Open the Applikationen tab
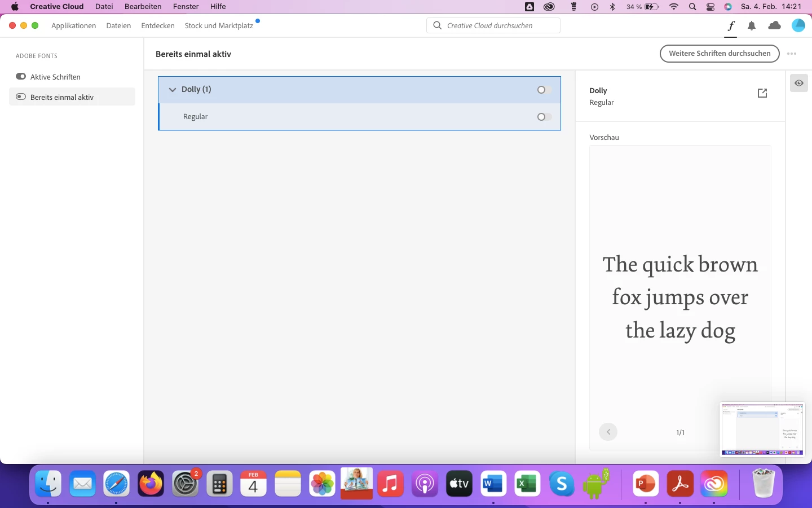 (x=74, y=25)
